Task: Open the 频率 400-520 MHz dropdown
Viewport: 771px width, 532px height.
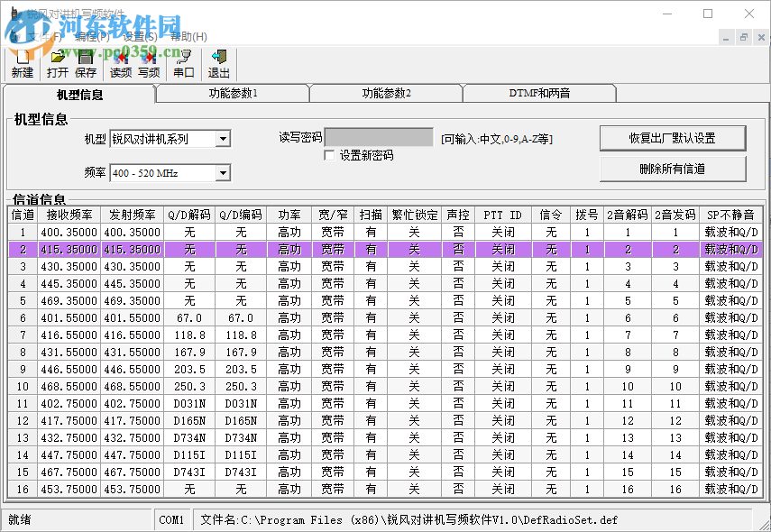Action: click(x=225, y=172)
